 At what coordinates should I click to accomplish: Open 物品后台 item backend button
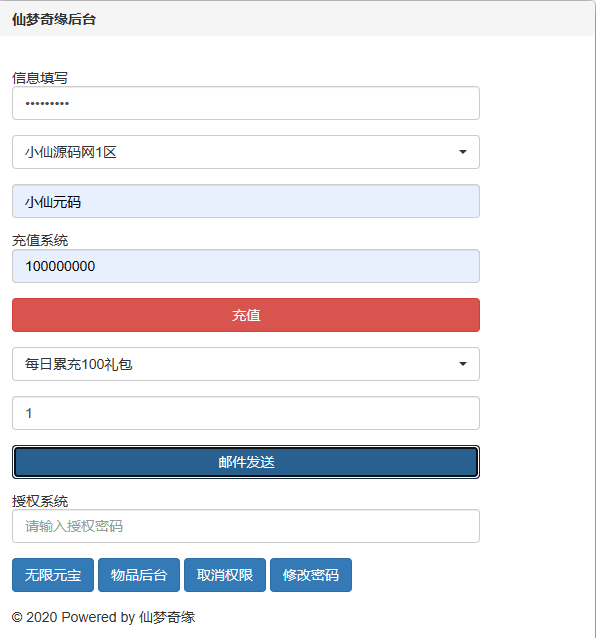[x=139, y=575]
